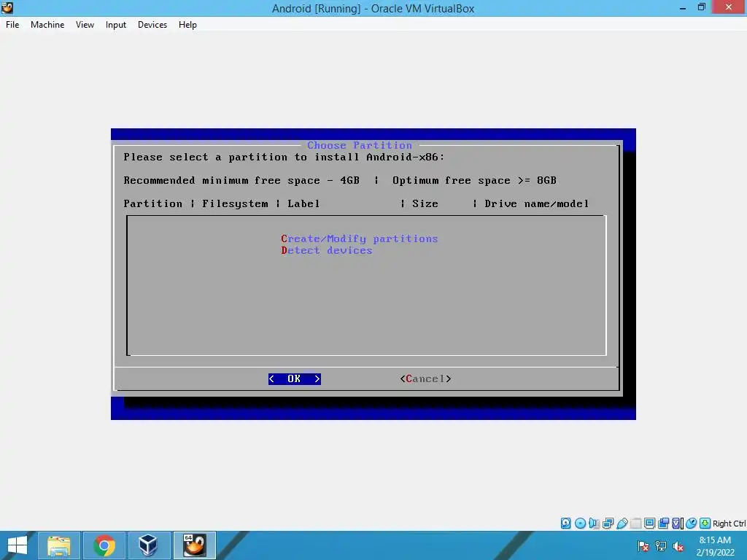Click the network tray icon

(661, 546)
